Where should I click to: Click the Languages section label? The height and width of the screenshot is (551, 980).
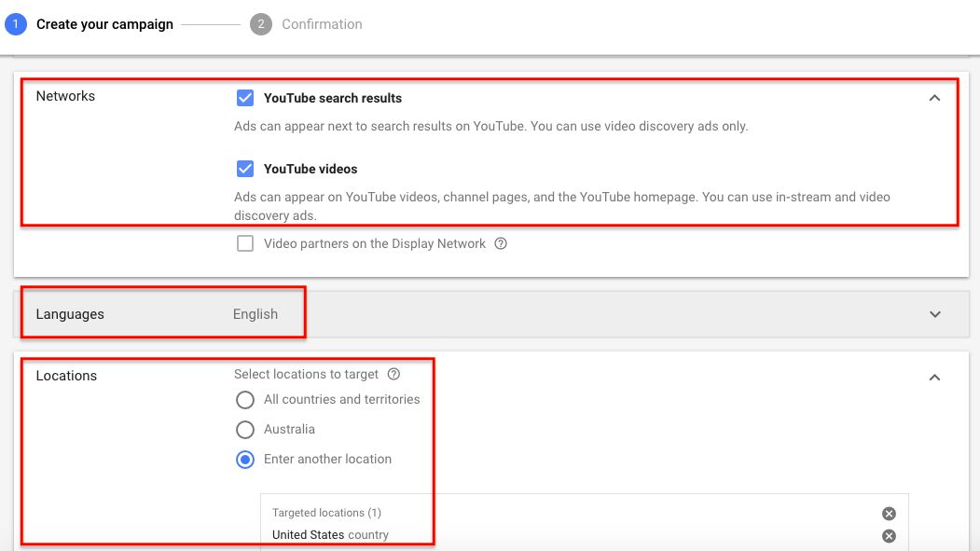tap(70, 314)
